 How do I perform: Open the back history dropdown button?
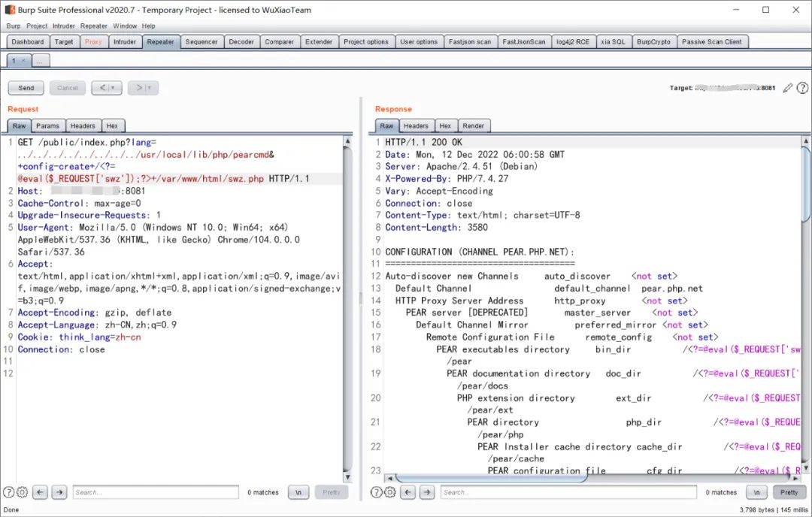107,88
